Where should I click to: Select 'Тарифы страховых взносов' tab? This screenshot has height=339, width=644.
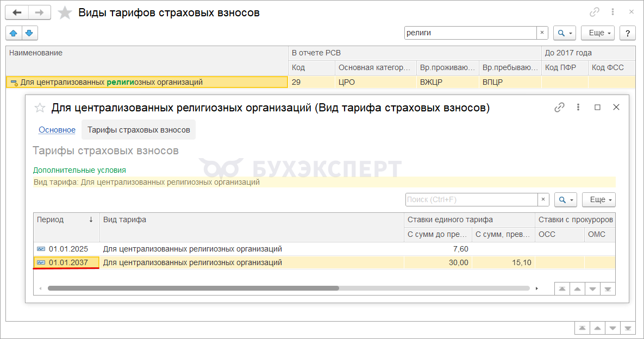[x=139, y=130]
